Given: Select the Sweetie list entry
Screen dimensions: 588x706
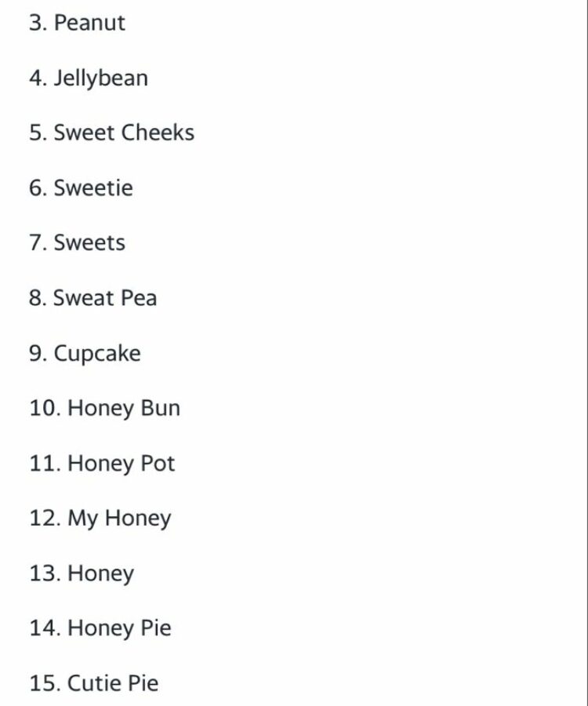Looking at the screenshot, I should pyautogui.click(x=93, y=188).
